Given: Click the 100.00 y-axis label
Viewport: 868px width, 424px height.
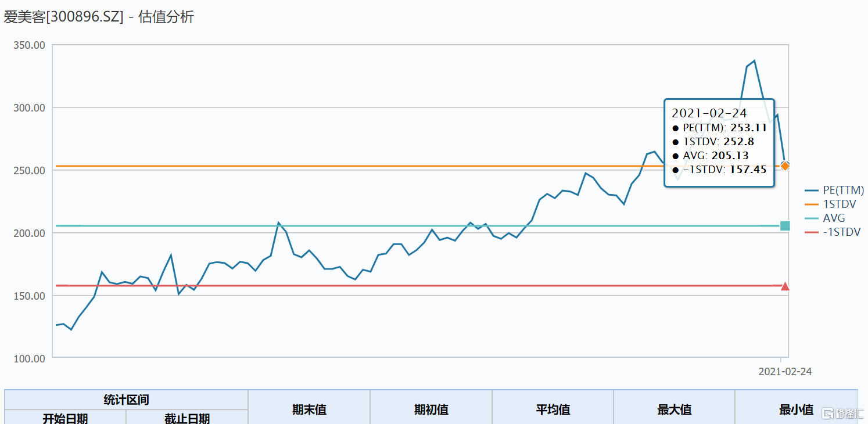Looking at the screenshot, I should pos(29,358).
